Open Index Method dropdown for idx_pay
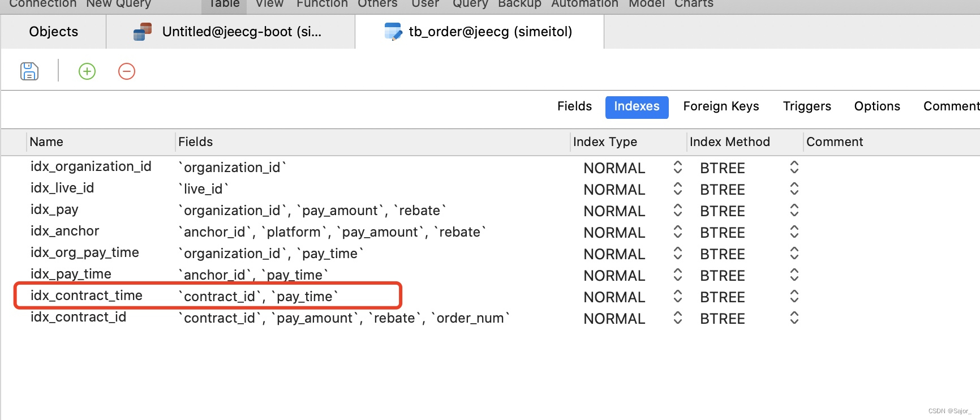 point(794,211)
